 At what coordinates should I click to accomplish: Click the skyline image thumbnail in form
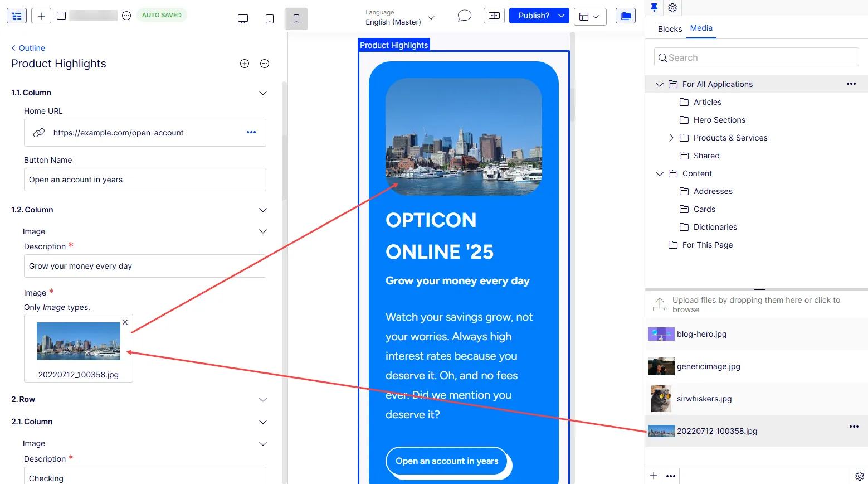79,341
